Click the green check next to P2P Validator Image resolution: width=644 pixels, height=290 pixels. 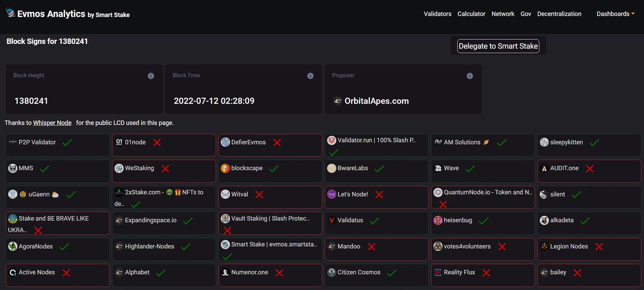pyautogui.click(x=67, y=142)
